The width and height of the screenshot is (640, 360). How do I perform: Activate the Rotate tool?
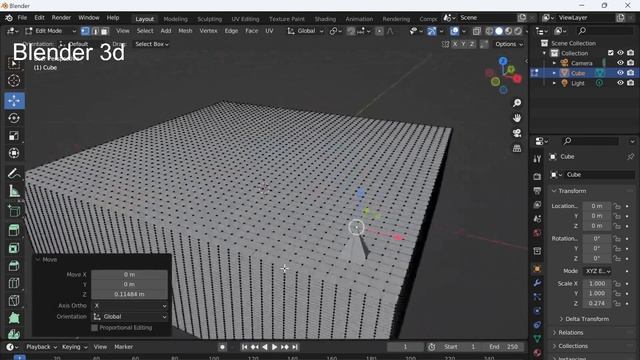[x=14, y=118]
